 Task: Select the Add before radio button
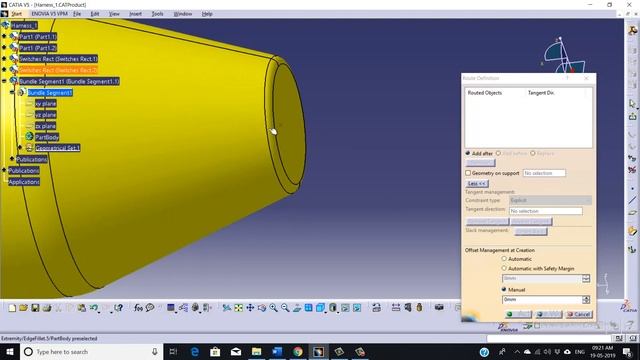tap(498, 153)
